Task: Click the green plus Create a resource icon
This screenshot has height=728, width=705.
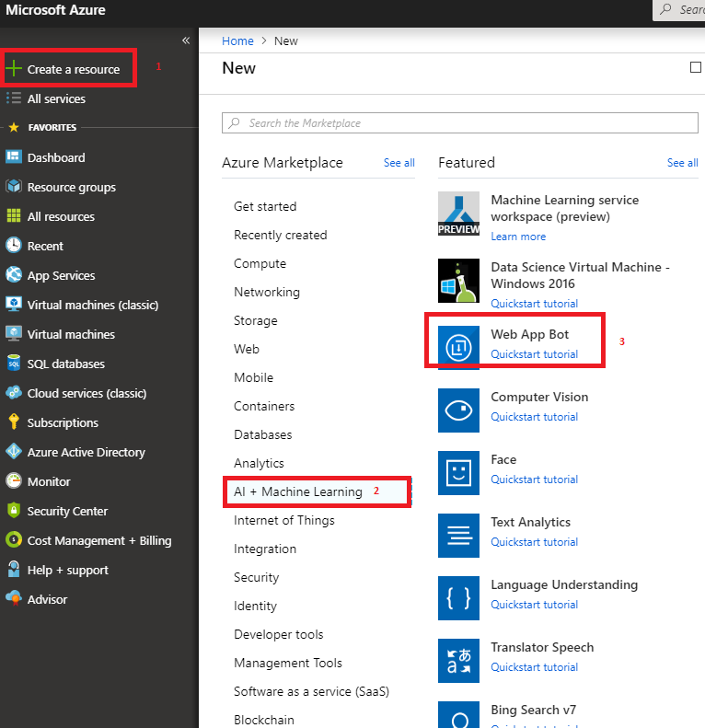Action: click(x=14, y=68)
